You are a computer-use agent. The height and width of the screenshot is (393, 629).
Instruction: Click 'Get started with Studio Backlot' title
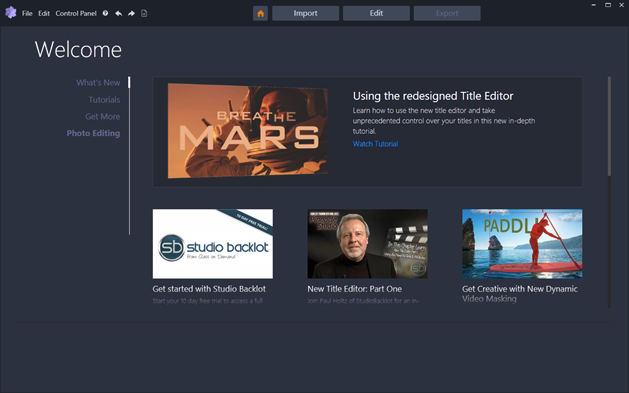click(209, 289)
